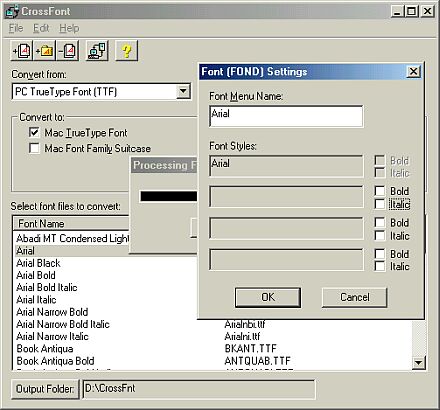Click the add font folder toolbar icon

[x=45, y=51]
